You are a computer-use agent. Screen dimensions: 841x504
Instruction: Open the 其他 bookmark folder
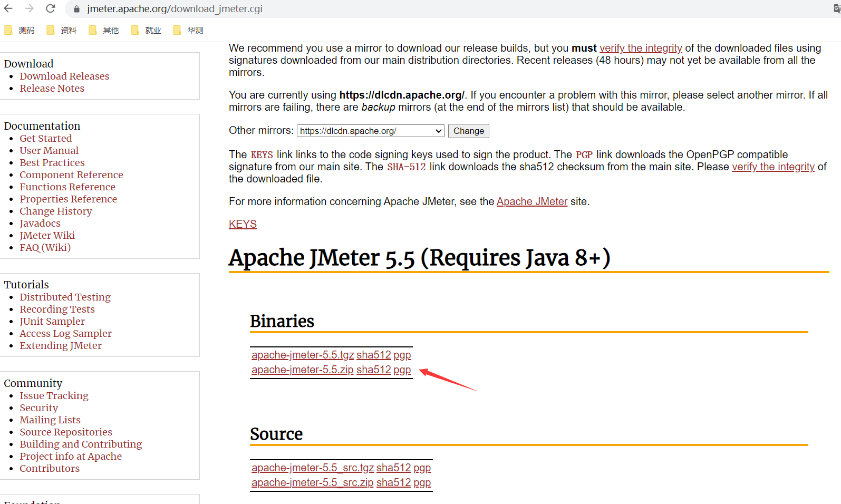tap(104, 31)
